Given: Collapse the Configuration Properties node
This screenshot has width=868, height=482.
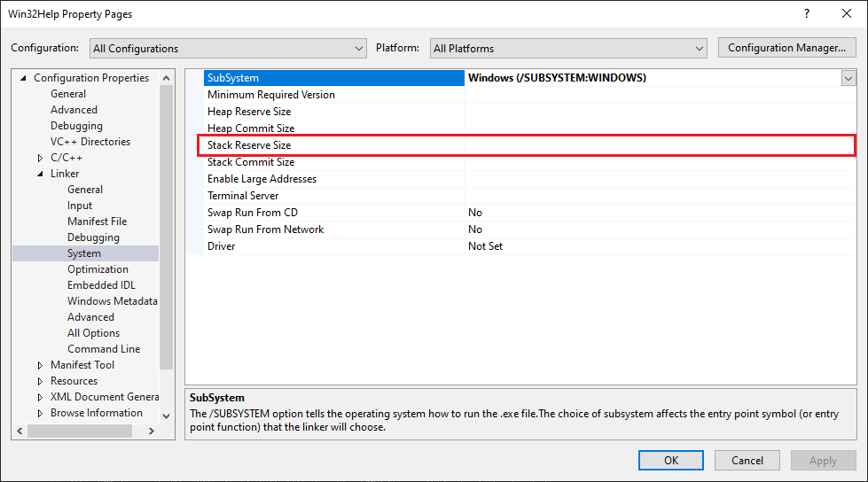Looking at the screenshot, I should tap(23, 78).
